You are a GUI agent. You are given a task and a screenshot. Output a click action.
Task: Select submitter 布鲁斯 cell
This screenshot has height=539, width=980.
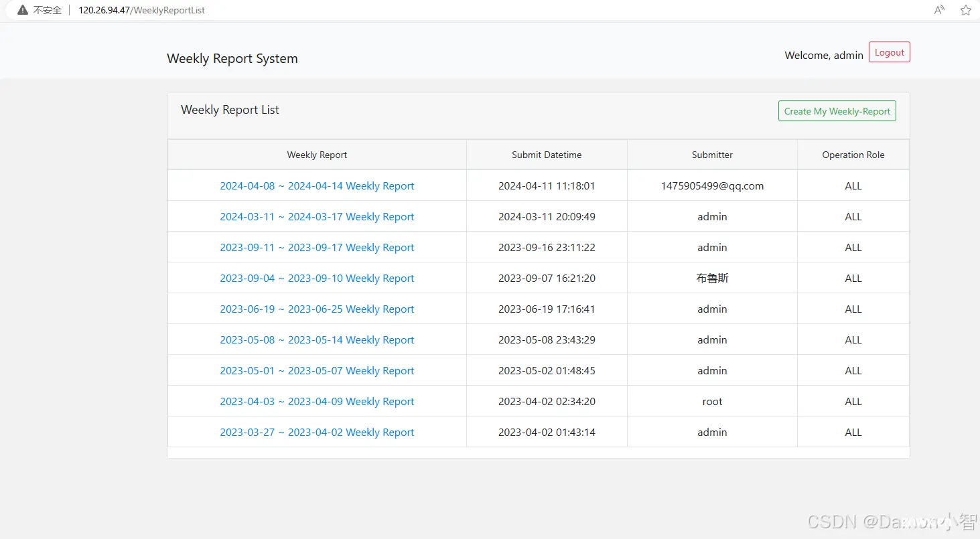coord(712,279)
